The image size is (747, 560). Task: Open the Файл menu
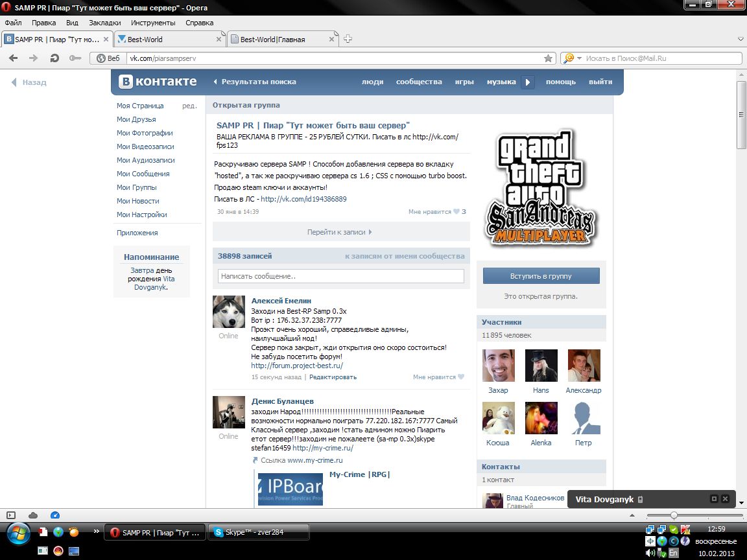point(14,23)
